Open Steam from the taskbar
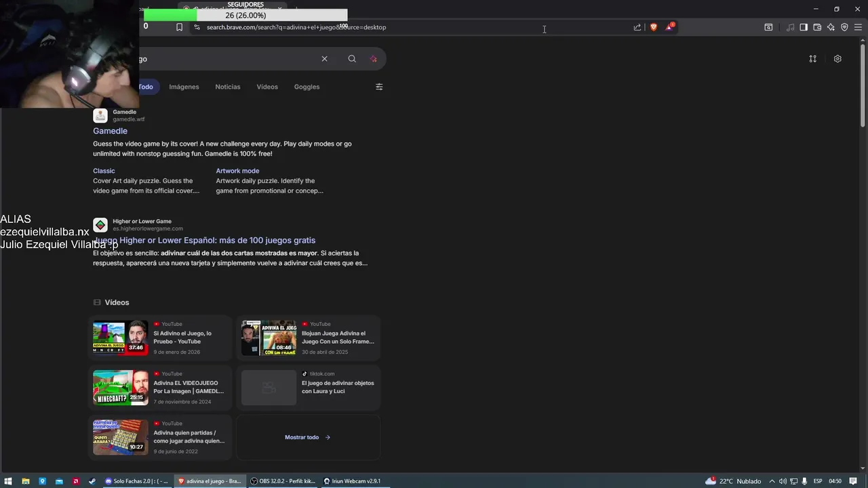The width and height of the screenshot is (868, 488). pos(92,481)
